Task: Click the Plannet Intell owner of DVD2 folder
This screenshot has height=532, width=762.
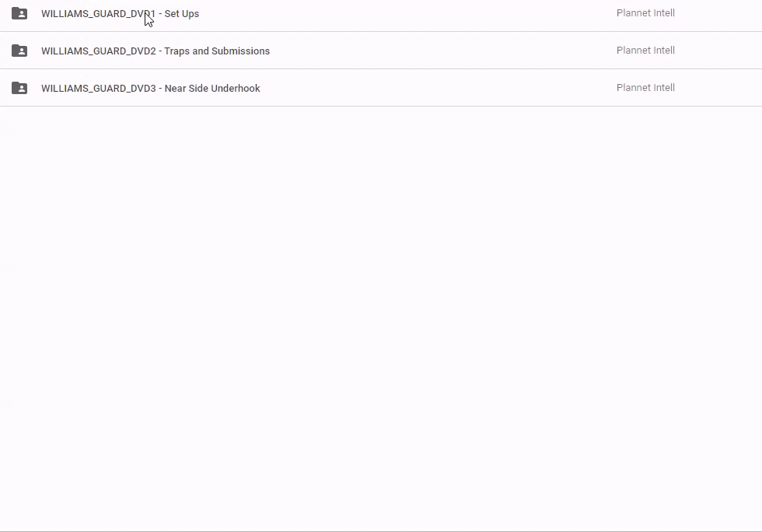Action: click(645, 51)
